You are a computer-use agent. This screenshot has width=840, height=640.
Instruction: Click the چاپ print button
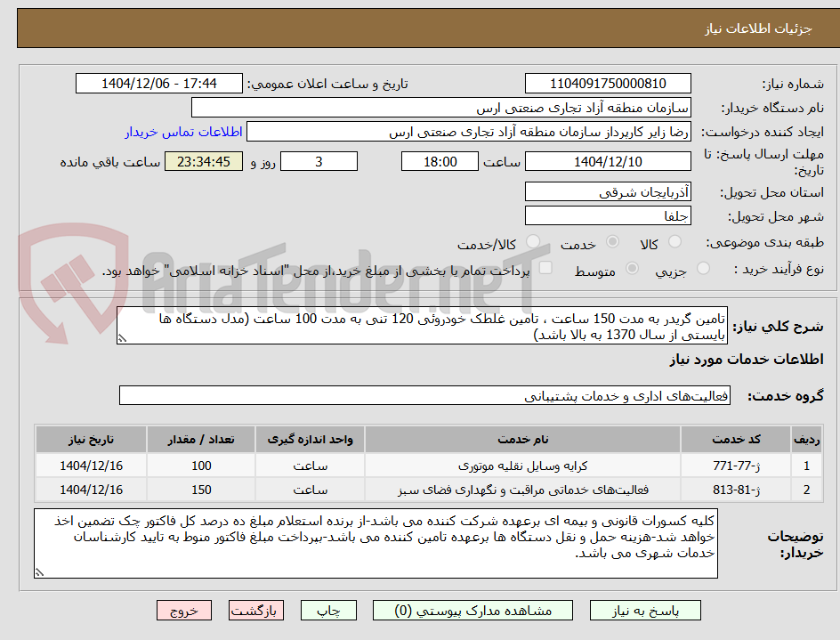[x=328, y=611]
